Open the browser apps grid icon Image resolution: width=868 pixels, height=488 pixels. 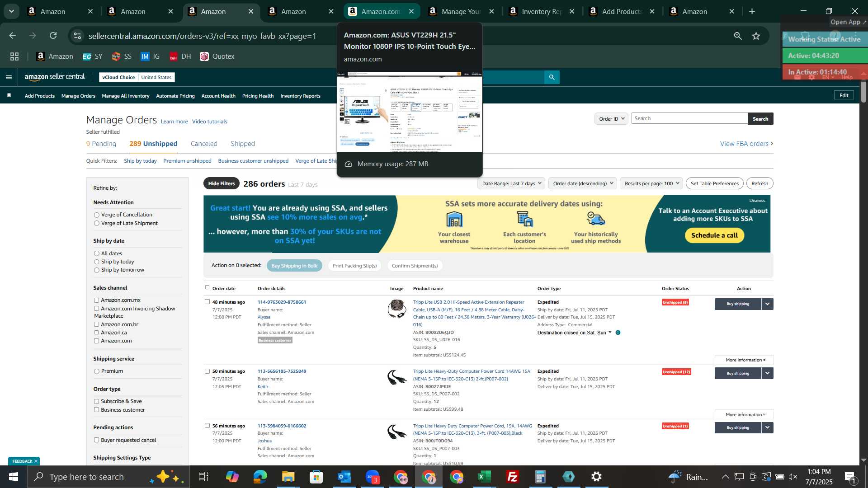coord(14,56)
